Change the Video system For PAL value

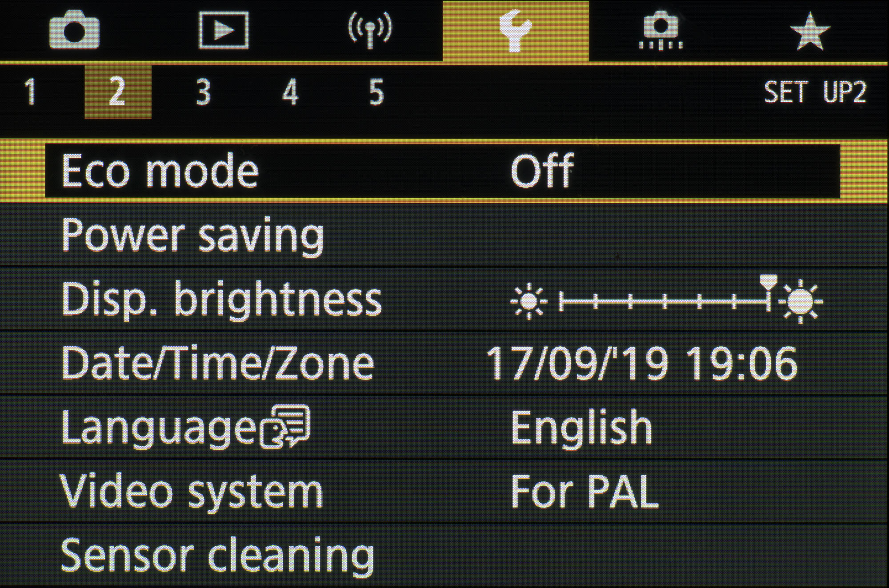click(584, 492)
